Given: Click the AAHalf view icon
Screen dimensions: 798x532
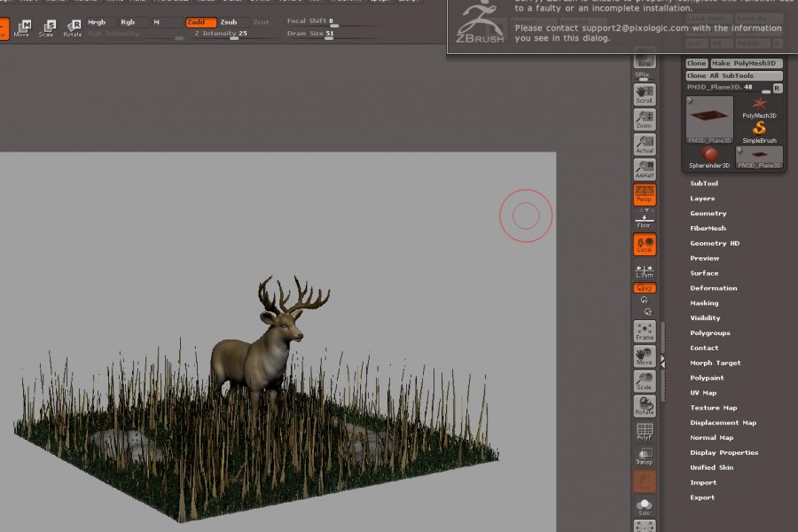Looking at the screenshot, I should [645, 168].
